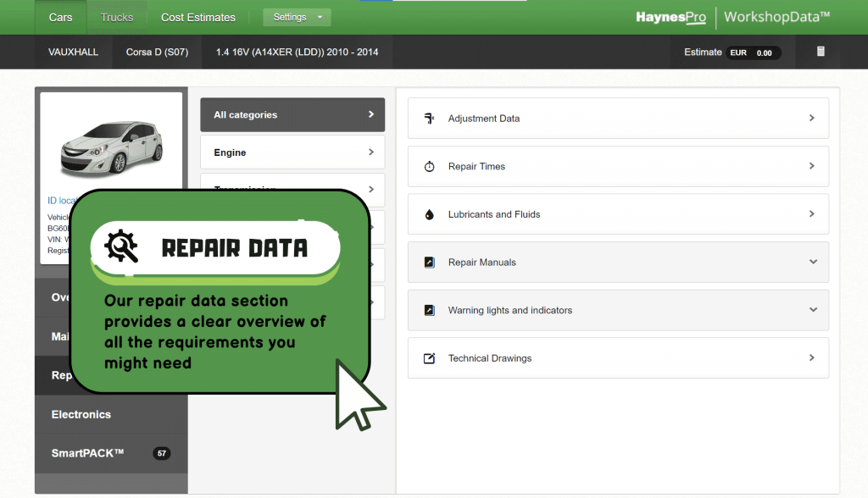
Task: Click the Repair Times stopwatch icon
Action: coord(429,167)
